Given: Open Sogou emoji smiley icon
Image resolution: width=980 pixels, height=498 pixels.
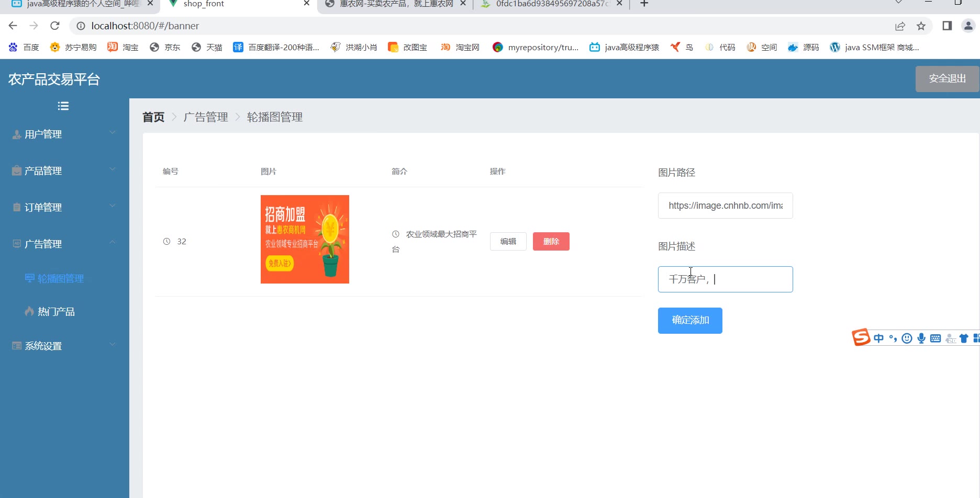Looking at the screenshot, I should click(x=907, y=338).
